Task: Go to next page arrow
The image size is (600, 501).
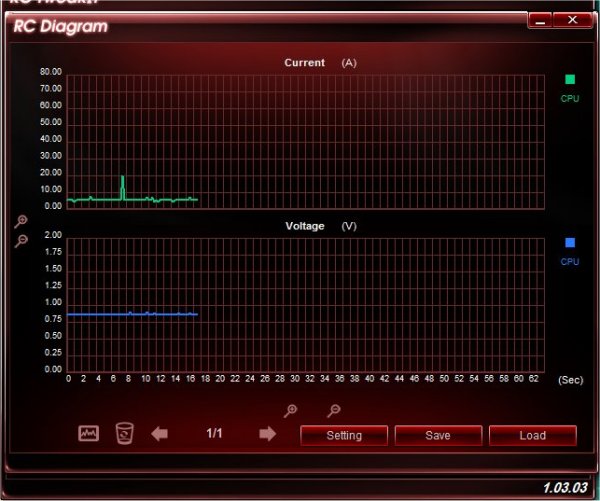Action: pyautogui.click(x=267, y=434)
